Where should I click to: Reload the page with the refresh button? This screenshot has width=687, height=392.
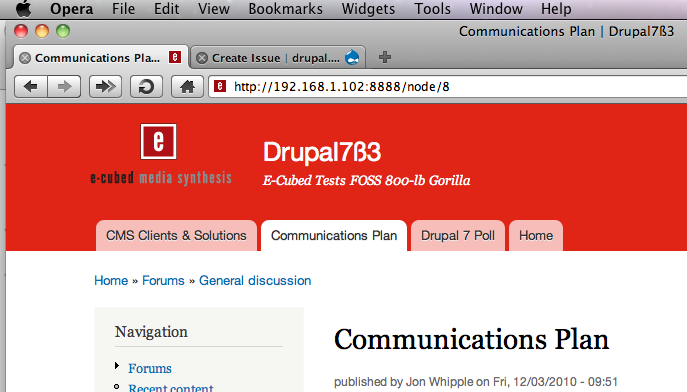click(146, 86)
